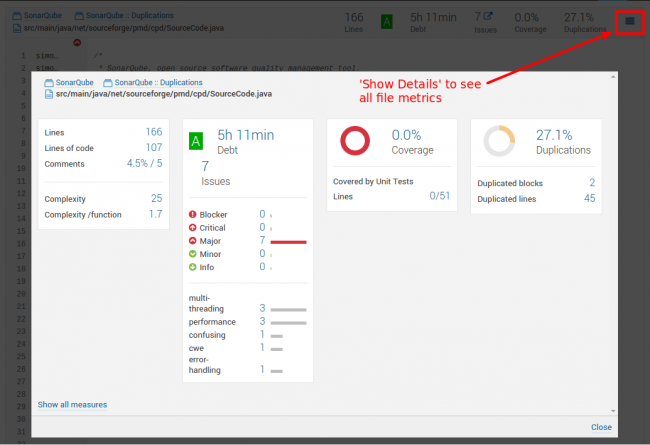The width and height of the screenshot is (650, 445).
Task: Click the performance tag count 3
Action: pos(262,321)
